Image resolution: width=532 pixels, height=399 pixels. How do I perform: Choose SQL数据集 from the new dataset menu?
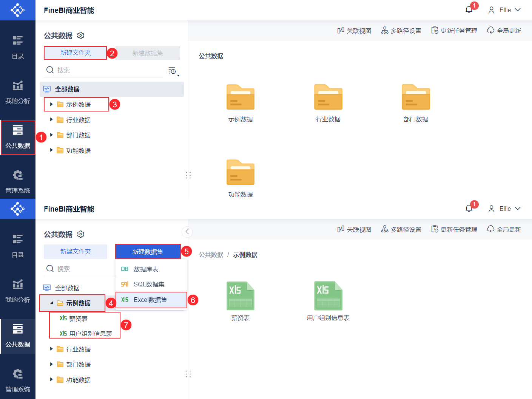pyautogui.click(x=151, y=284)
